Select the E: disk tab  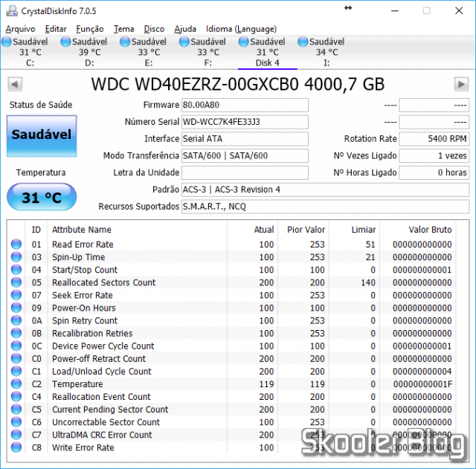(x=149, y=52)
